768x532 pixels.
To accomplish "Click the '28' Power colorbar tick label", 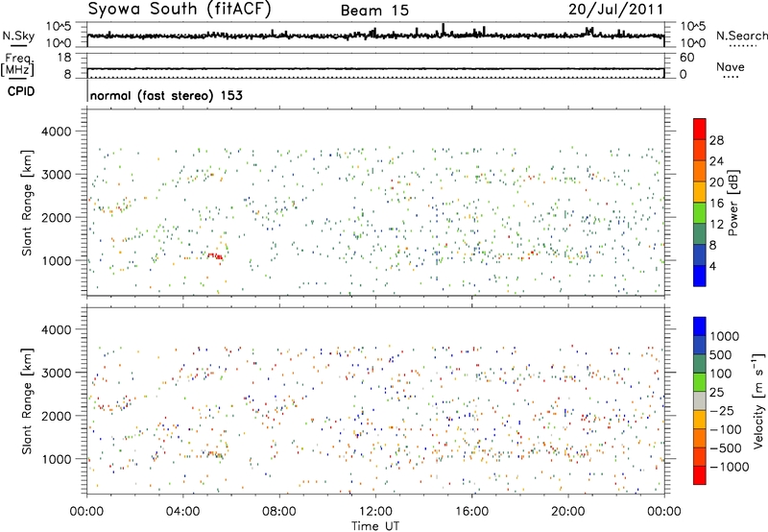I will pyautogui.click(x=716, y=140).
